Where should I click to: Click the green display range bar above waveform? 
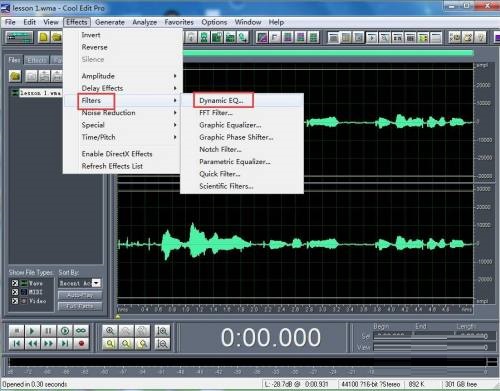pyautogui.click(x=328, y=53)
